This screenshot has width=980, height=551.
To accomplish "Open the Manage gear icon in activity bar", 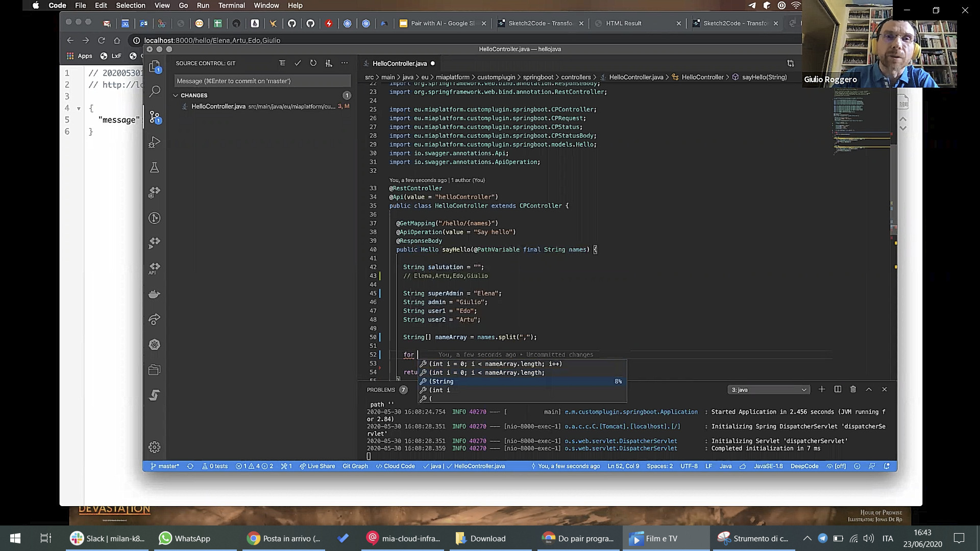I will (x=154, y=447).
